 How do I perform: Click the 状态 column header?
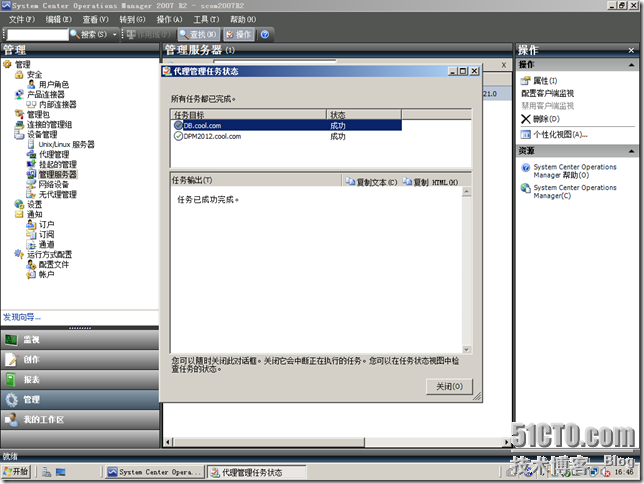[364, 115]
